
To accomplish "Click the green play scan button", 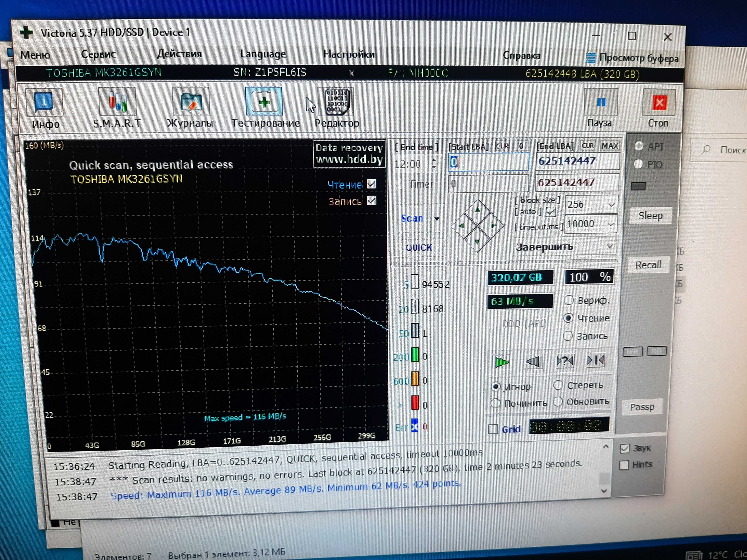I will pyautogui.click(x=502, y=362).
